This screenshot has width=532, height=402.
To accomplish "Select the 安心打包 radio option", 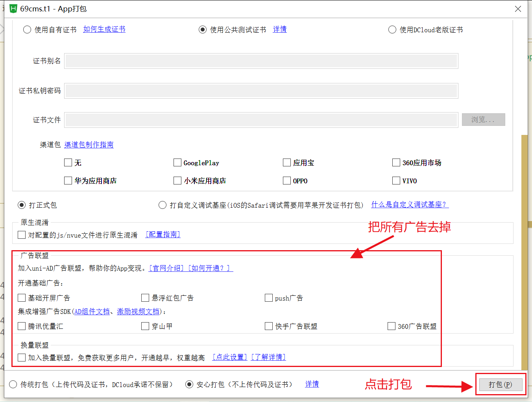I will tap(189, 384).
